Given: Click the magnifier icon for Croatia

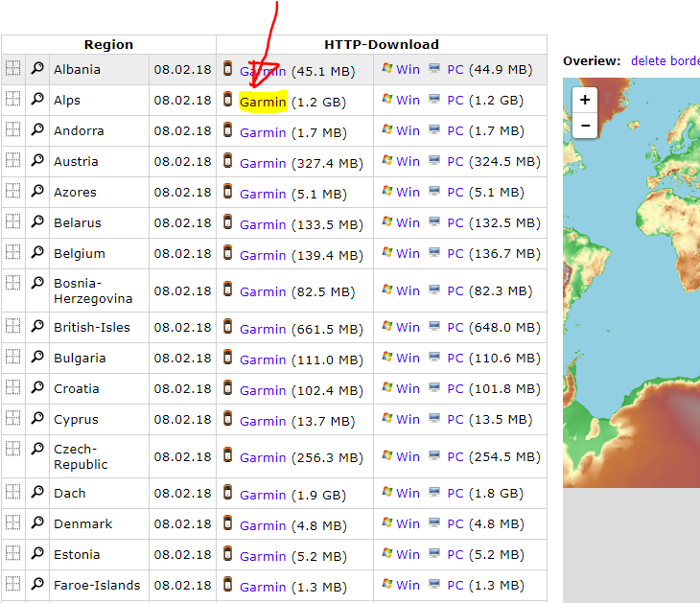Looking at the screenshot, I should (x=37, y=387).
